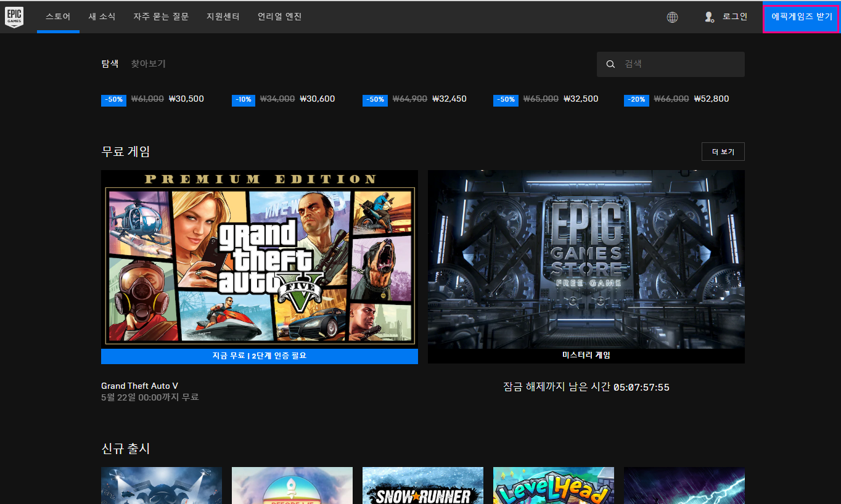This screenshot has height=504, width=841.
Task: Focus the 검색 input field
Action: [x=671, y=64]
